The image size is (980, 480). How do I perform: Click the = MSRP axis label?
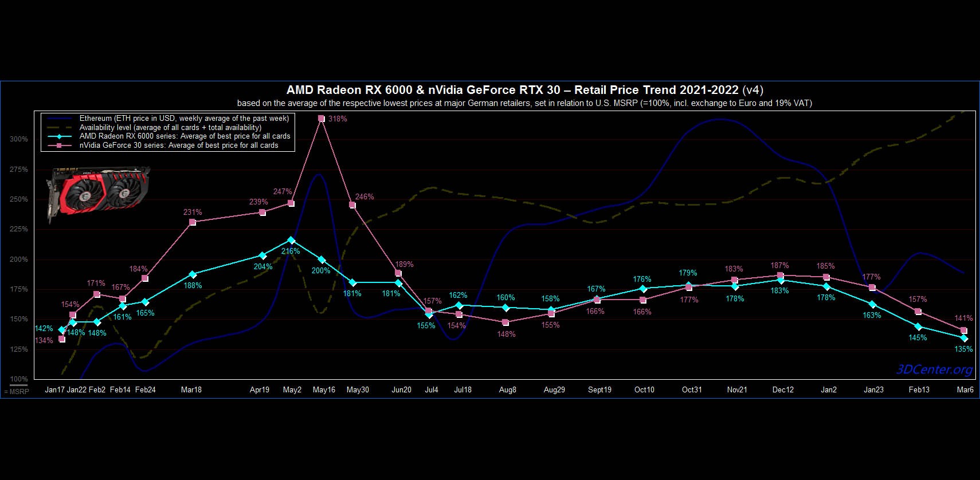[17, 392]
